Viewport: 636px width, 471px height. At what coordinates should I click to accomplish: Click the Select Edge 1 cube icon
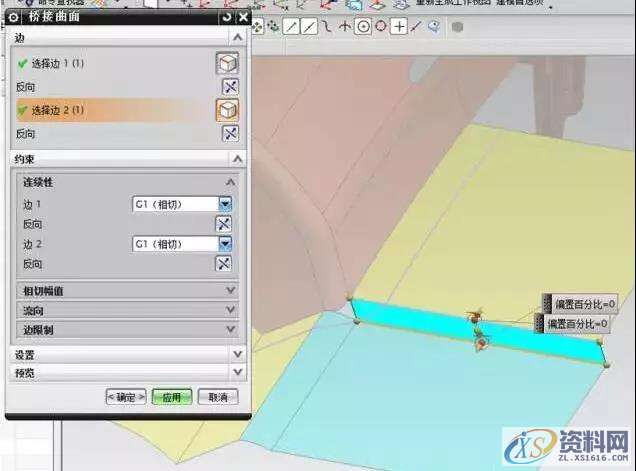click(228, 64)
